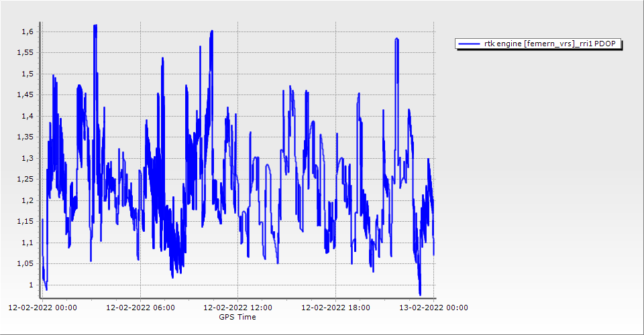The image size is (644, 335).
Task: Click the 1,3 value on Y axis
Action: (26, 158)
